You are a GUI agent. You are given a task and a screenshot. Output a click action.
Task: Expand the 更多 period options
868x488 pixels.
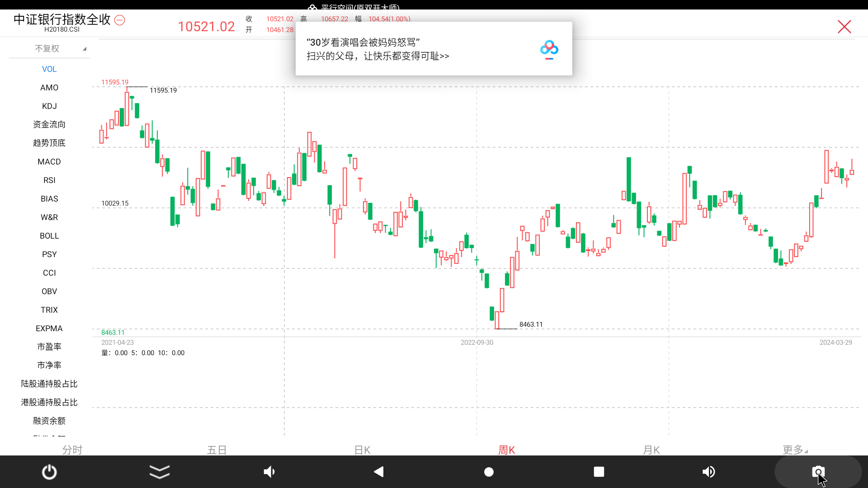[794, 450]
